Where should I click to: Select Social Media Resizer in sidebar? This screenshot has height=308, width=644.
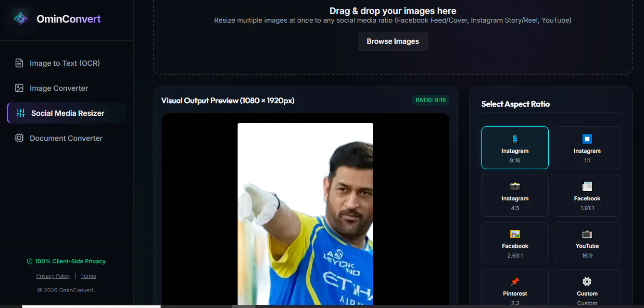tap(66, 113)
